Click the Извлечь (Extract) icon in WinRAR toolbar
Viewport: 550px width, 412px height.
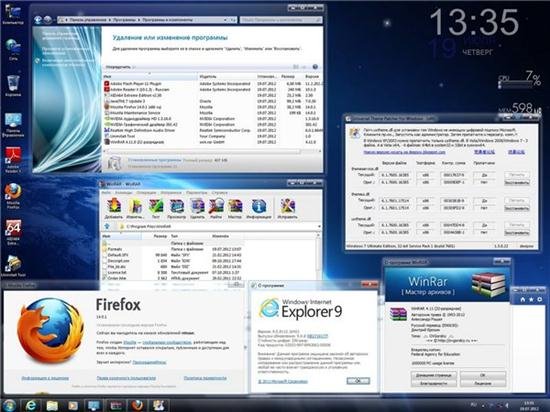click(x=135, y=208)
